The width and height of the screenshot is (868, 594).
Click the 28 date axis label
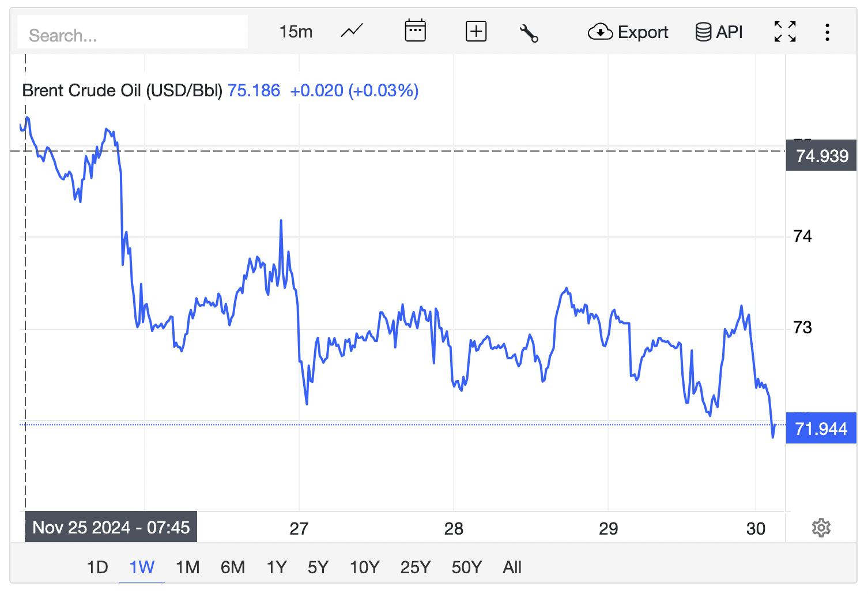coord(454,529)
